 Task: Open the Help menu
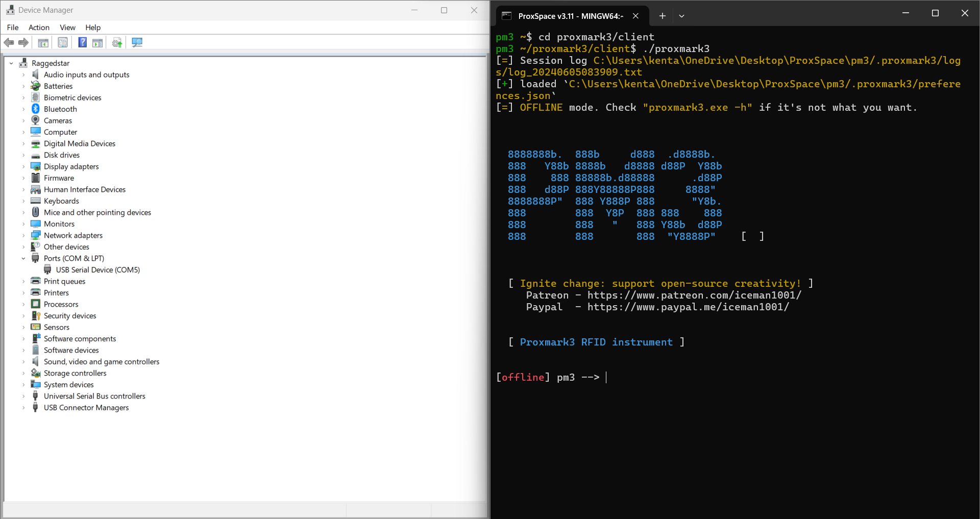(93, 28)
